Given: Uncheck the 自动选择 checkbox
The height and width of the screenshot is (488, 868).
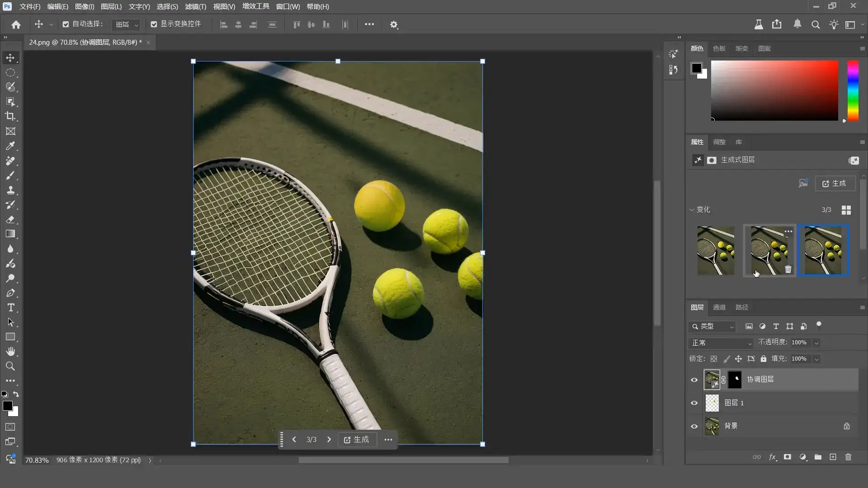Looking at the screenshot, I should pos(66,24).
